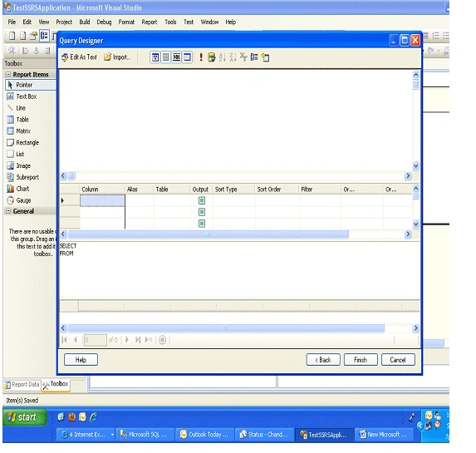Image resolution: width=476 pixels, height=453 pixels.
Task: Toggle the grid pane icon
Action: pos(166,57)
